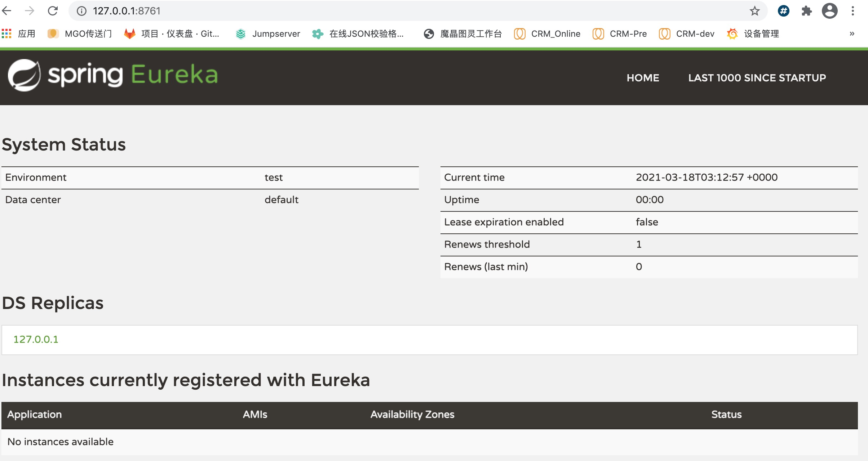This screenshot has height=461, width=868.
Task: Click the blue hash extension icon
Action: [x=783, y=11]
